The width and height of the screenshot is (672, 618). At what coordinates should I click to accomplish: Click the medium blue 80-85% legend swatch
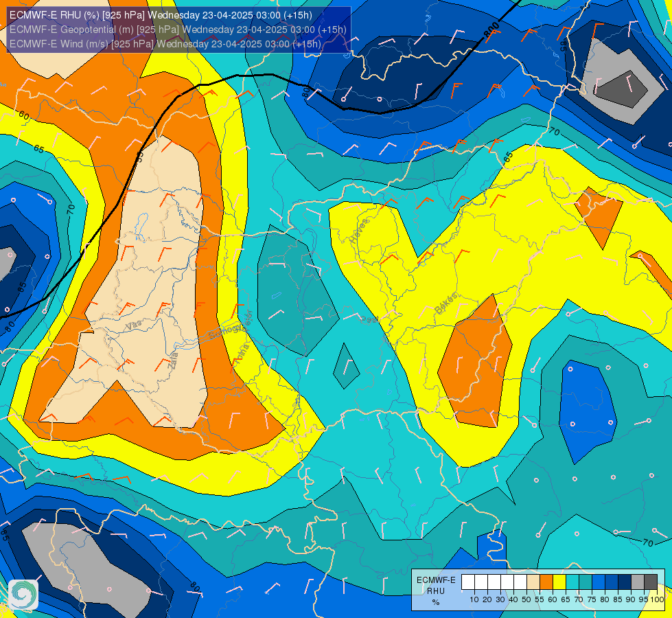[x=612, y=582]
